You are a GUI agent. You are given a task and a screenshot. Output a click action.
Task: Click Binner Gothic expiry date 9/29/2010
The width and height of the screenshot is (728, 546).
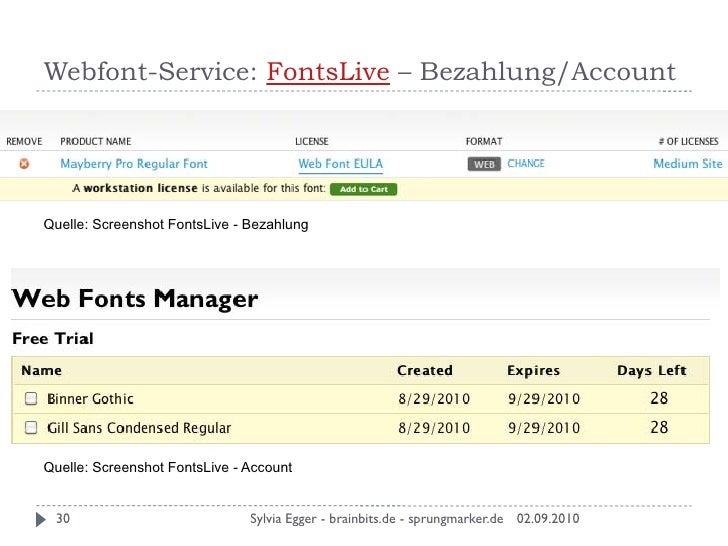point(544,399)
